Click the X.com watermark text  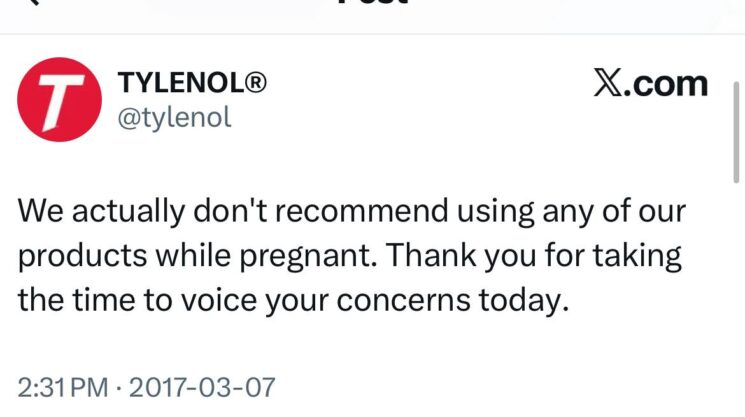point(650,84)
